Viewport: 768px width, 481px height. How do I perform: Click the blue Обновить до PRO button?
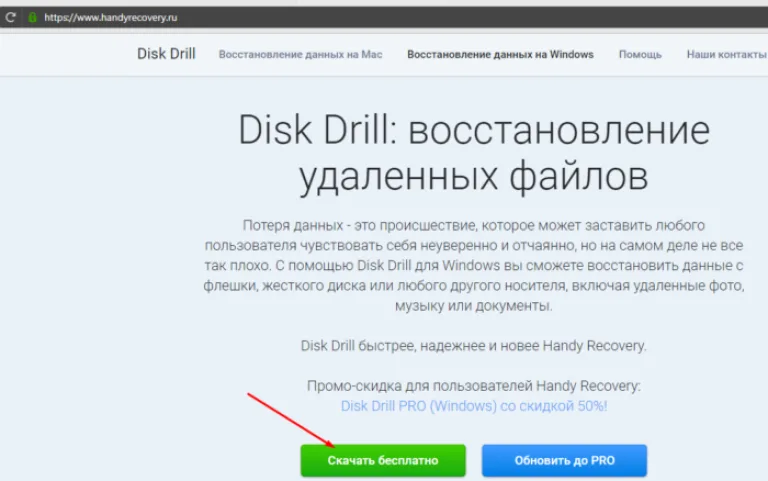564,460
